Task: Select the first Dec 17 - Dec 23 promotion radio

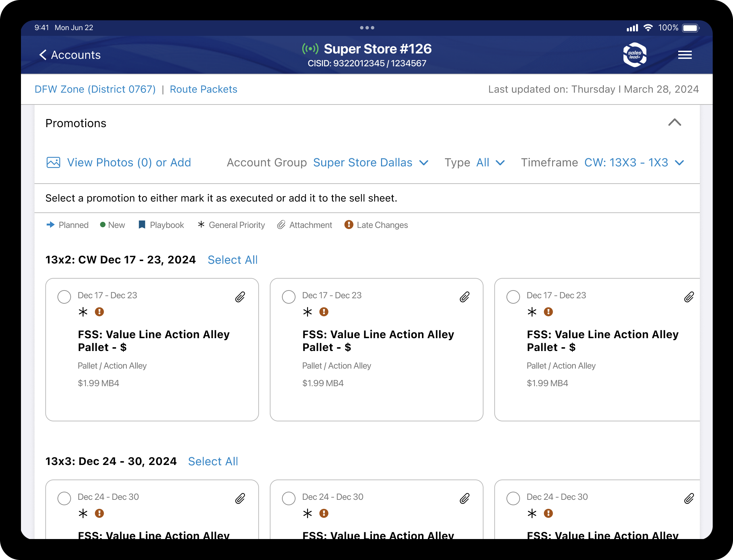Action: click(x=64, y=297)
